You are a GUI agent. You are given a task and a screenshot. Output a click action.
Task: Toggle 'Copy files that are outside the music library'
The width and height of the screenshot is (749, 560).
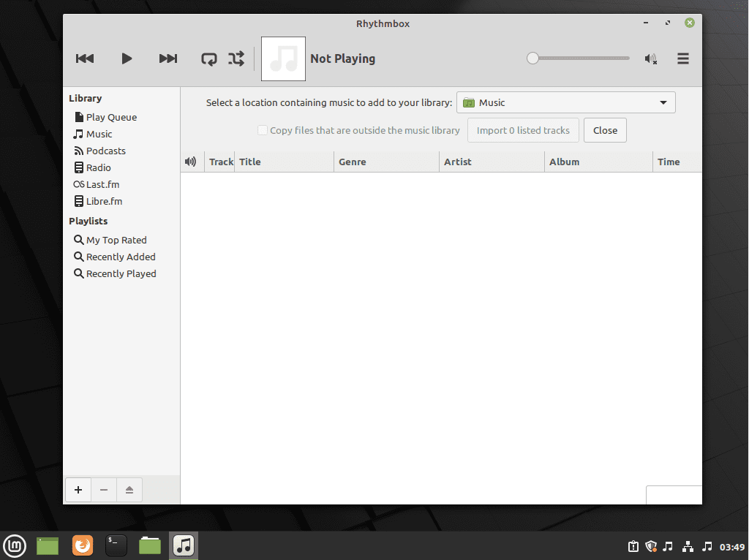click(x=262, y=130)
